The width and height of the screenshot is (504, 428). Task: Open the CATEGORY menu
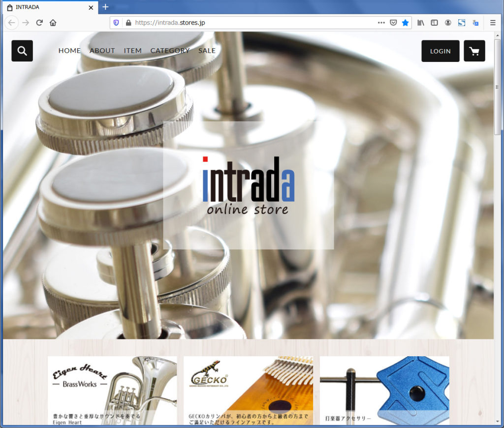[170, 51]
